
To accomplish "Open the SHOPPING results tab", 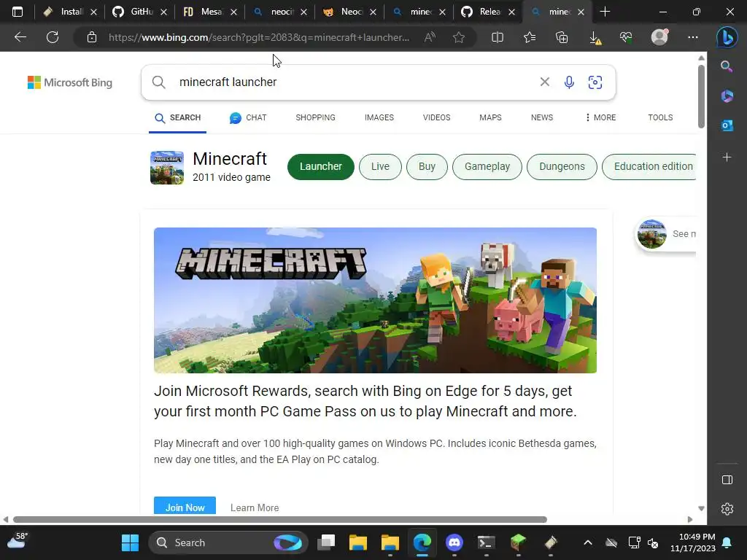I will 315,117.
